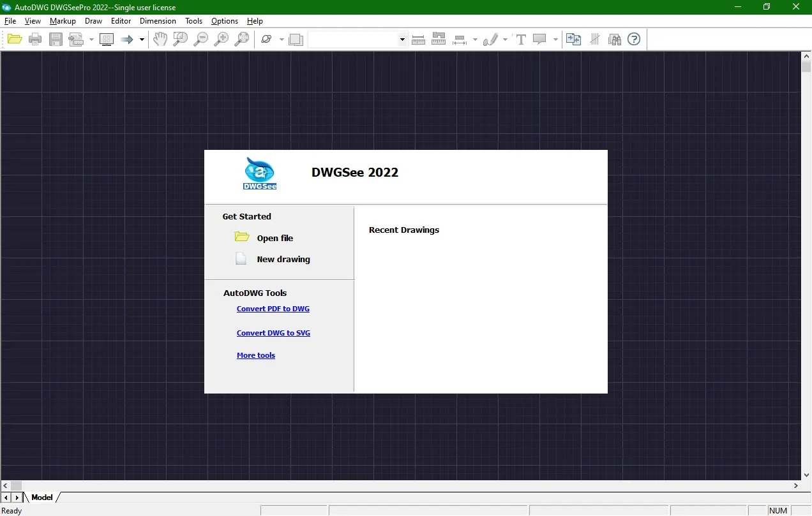Click the Print toolbar icon

[35, 40]
